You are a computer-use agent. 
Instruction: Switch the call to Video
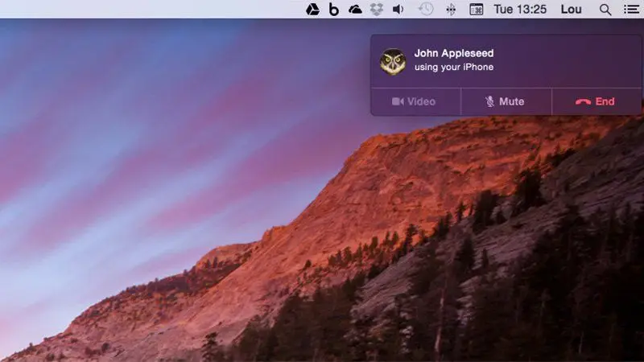(x=414, y=101)
